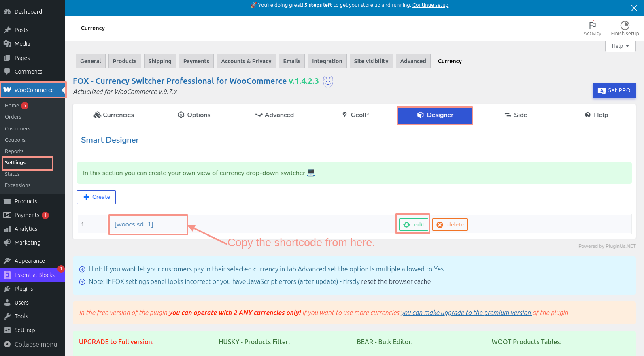This screenshot has width=644, height=356.
Task: Dismiss the setup banner with X
Action: [634, 8]
